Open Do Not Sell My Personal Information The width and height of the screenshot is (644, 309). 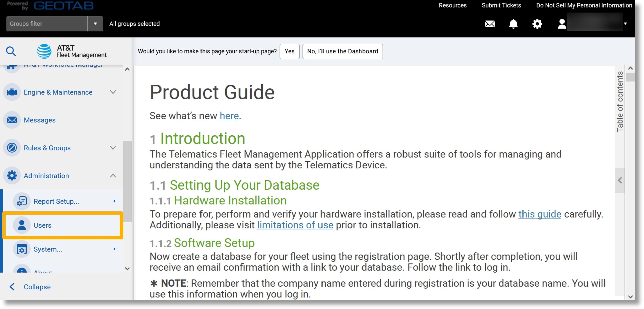(x=584, y=5)
